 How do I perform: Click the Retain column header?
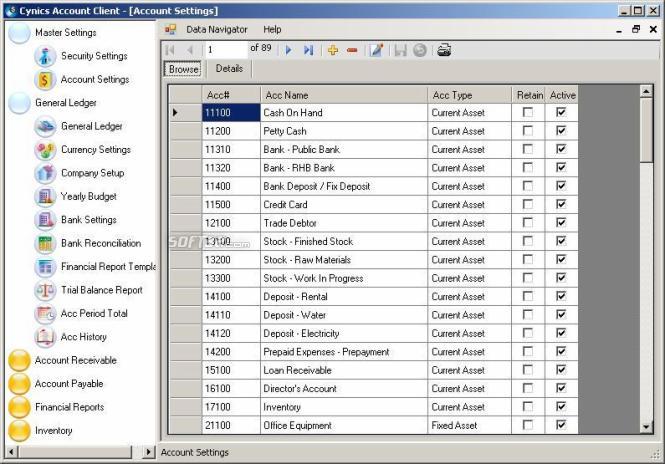pyautogui.click(x=528, y=95)
